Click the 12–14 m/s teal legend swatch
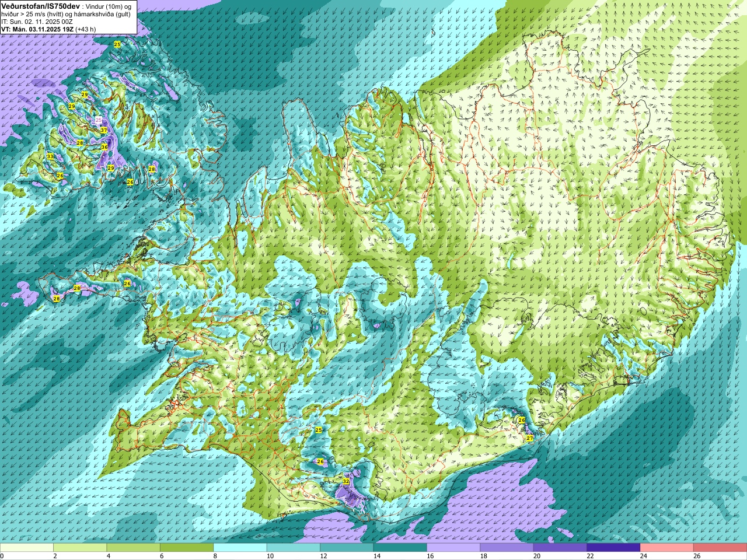This screenshot has height=560, width=747. (x=347, y=548)
